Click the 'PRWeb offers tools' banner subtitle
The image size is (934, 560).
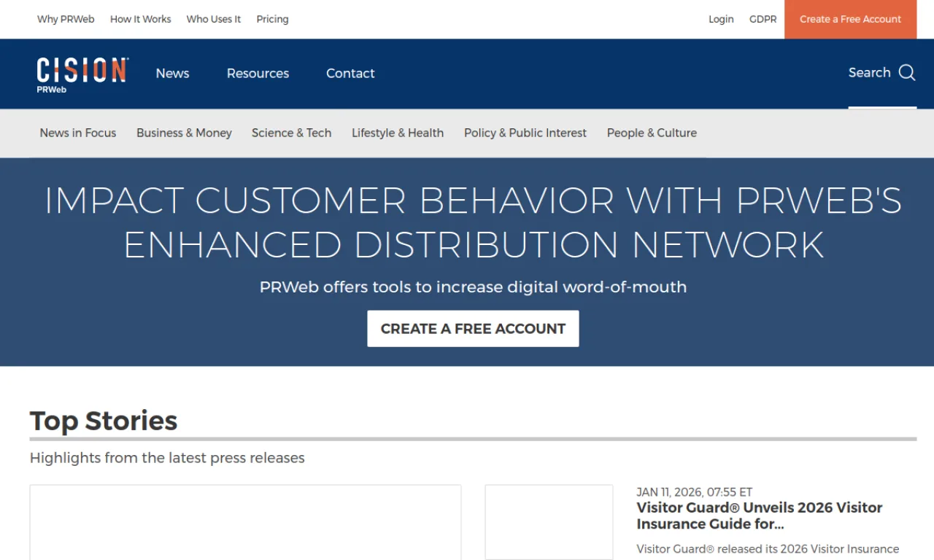pyautogui.click(x=473, y=287)
